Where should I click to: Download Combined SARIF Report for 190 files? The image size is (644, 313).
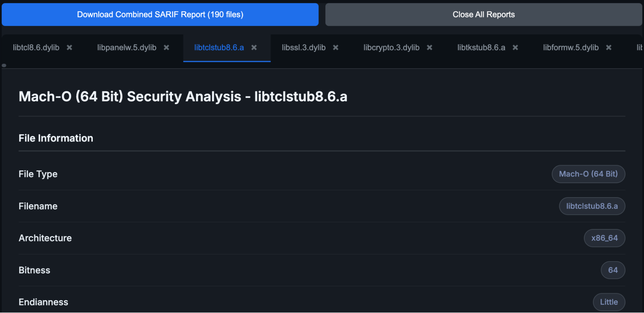pyautogui.click(x=160, y=14)
